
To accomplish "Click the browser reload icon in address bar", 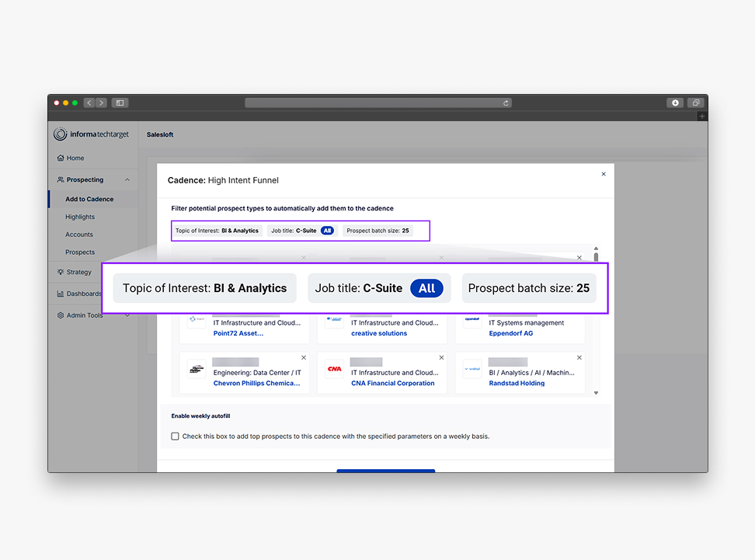I will click(506, 103).
